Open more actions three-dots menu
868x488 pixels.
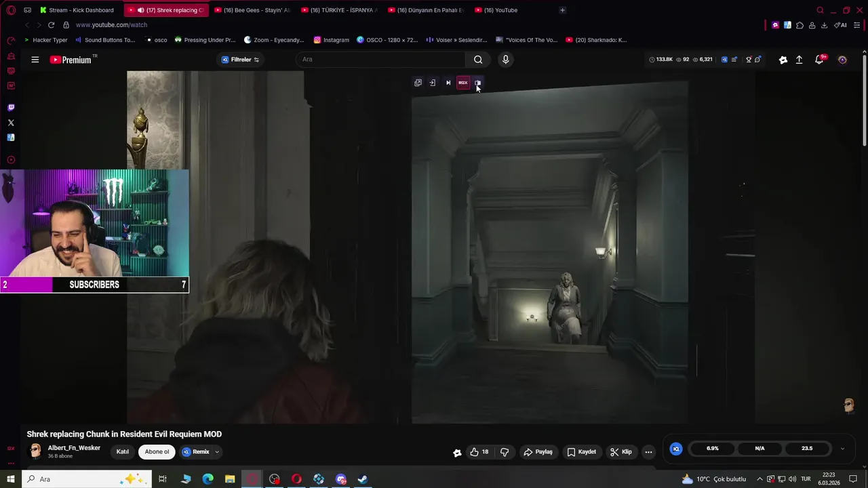648,452
